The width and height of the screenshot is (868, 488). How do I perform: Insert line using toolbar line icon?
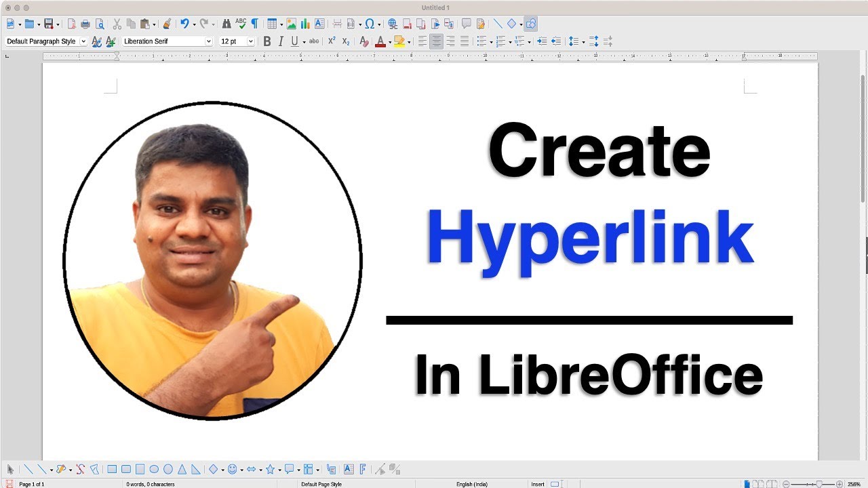[x=498, y=24]
